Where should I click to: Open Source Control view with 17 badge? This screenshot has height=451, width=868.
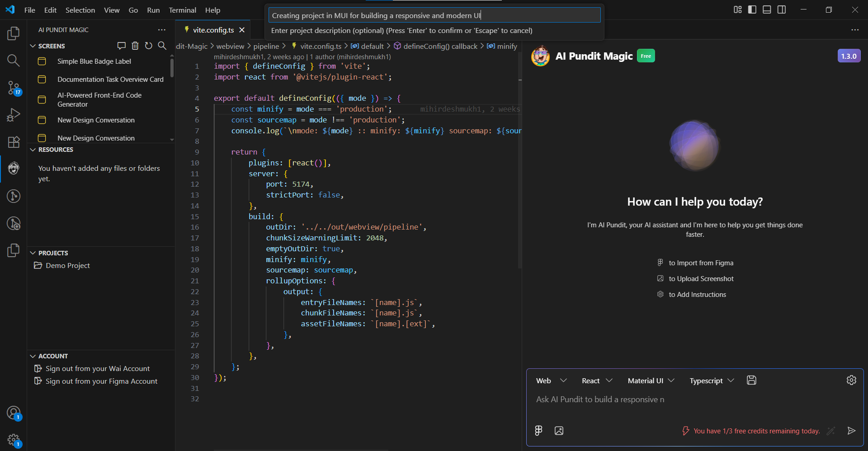[x=14, y=88]
